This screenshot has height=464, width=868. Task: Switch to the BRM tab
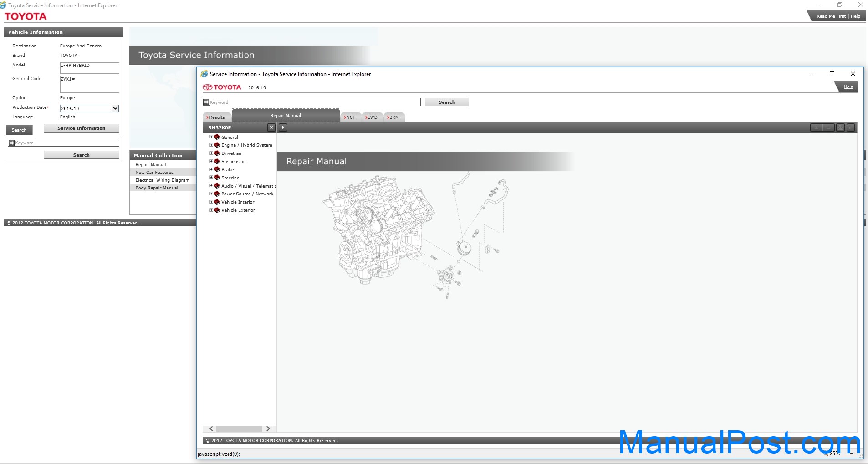[394, 117]
